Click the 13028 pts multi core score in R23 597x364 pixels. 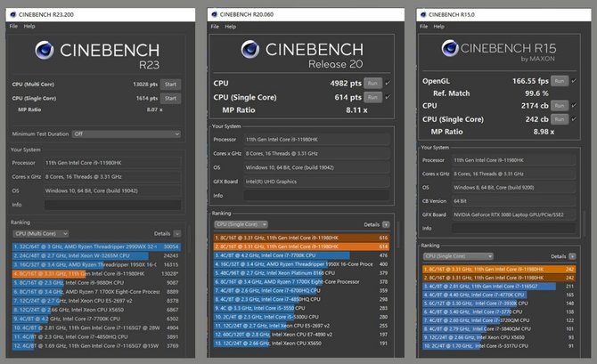click(145, 85)
